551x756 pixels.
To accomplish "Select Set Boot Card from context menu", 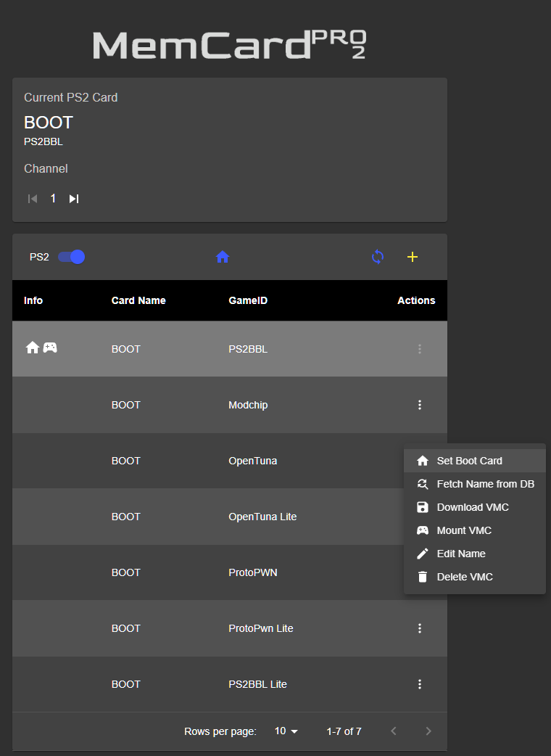I will 469,461.
